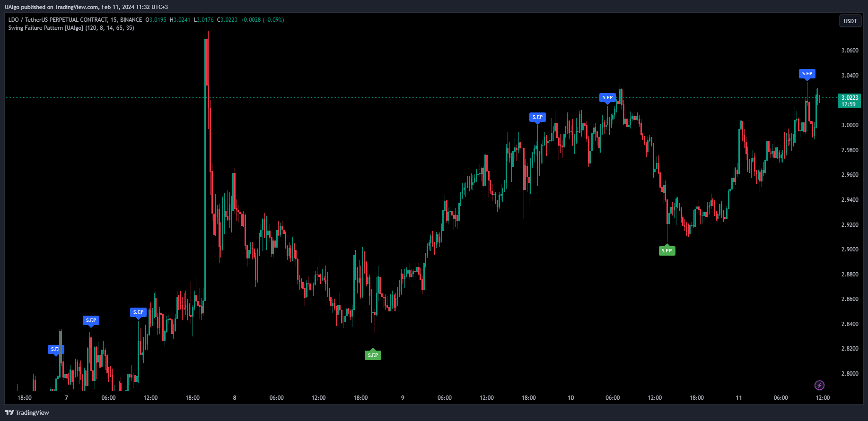Click the 2.9600 price axis label
This screenshot has width=868, height=421.
tap(850, 175)
